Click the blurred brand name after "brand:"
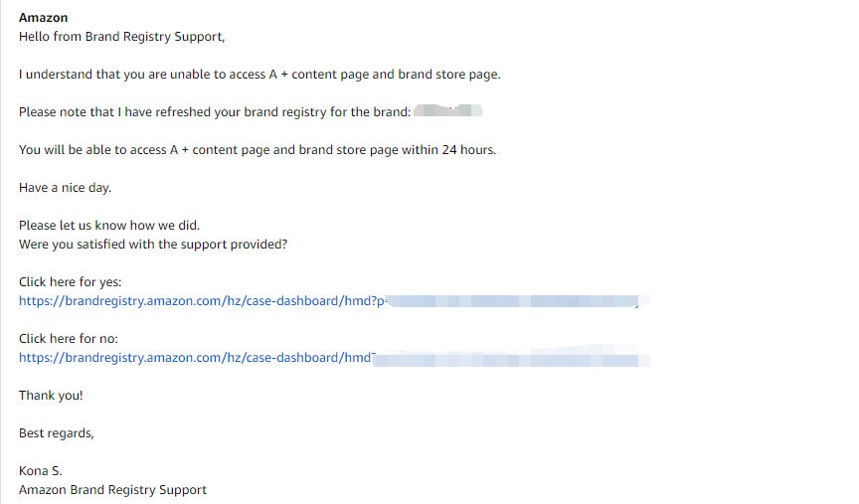The height and width of the screenshot is (504, 859). point(447,110)
